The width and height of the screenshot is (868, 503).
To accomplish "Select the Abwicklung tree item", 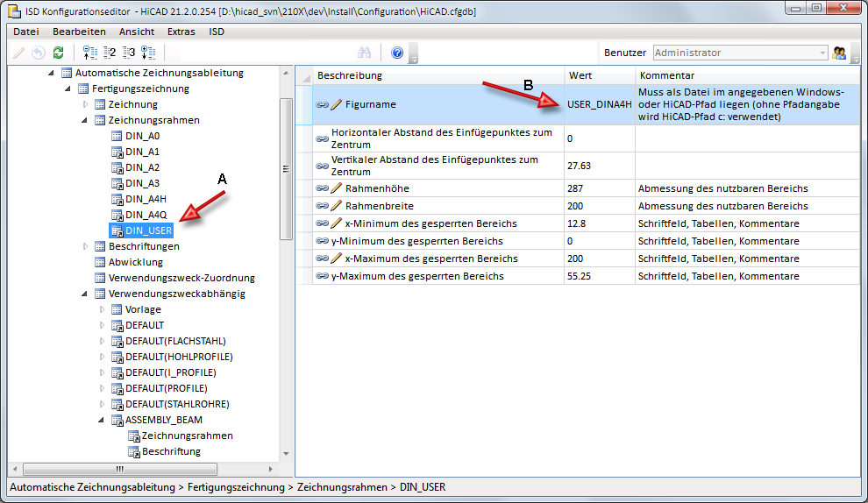I will tap(135, 262).
